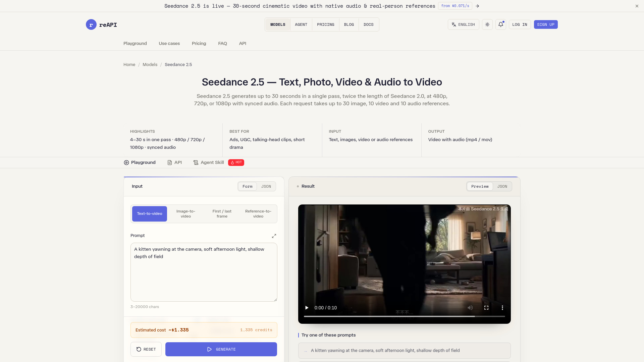Play the result video
This screenshot has height=362, width=644.
pos(307,308)
